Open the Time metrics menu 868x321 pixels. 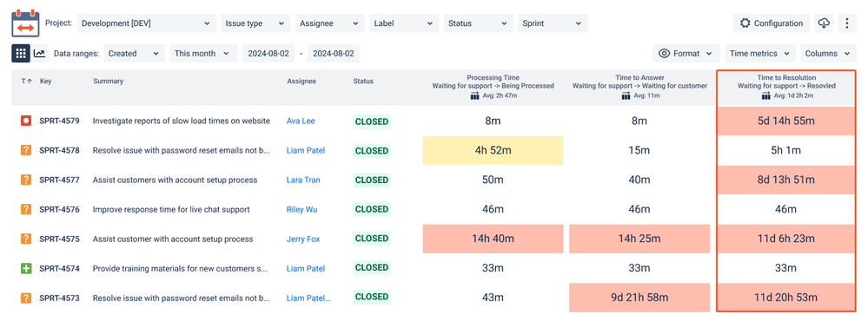[760, 54]
